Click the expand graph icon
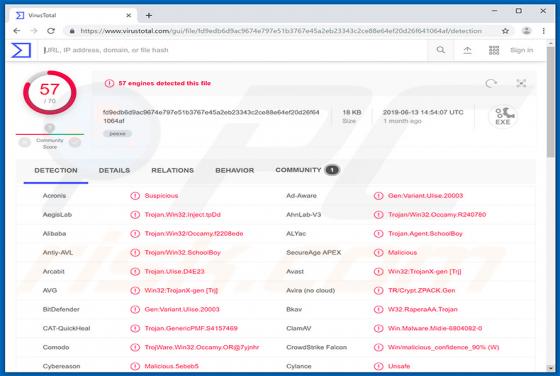 [x=521, y=83]
